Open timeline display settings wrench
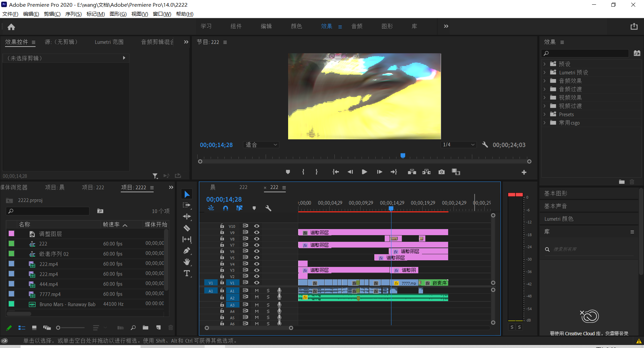 pos(268,208)
